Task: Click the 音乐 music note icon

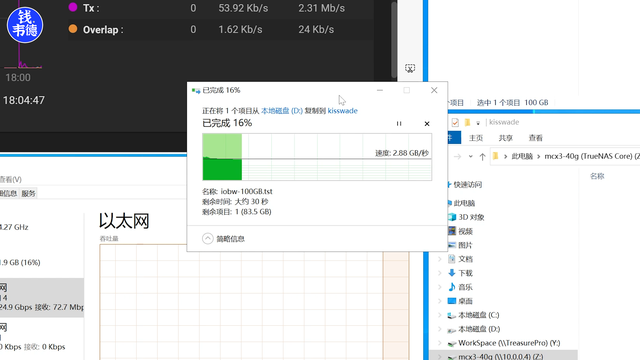Action: 452,287
